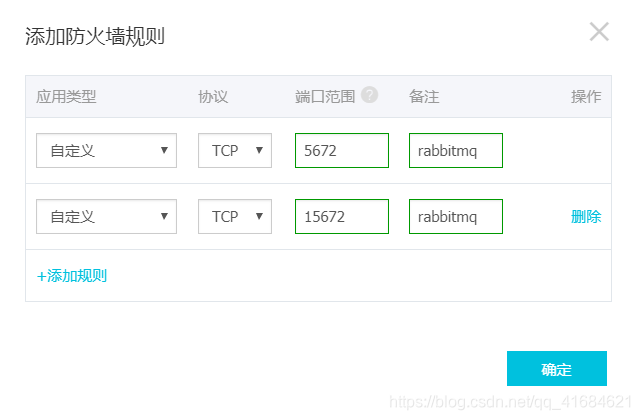Image resolution: width=640 pixels, height=420 pixels.
Task: Click the 操作 column header
Action: point(586,97)
